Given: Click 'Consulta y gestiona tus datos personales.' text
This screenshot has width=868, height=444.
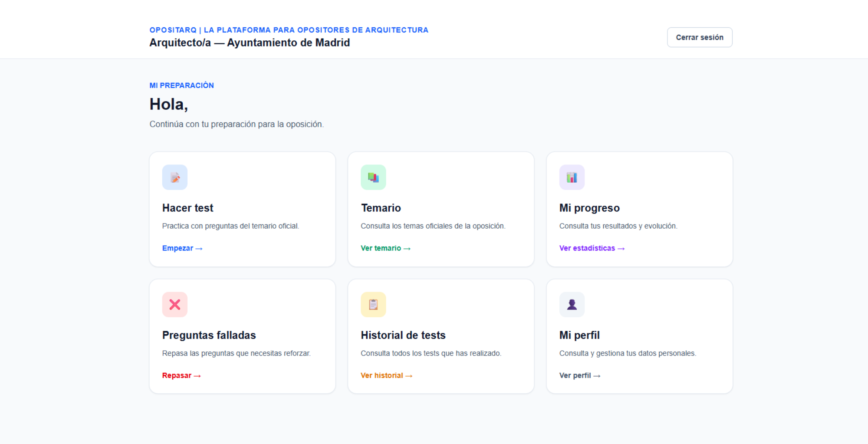Looking at the screenshot, I should click(628, 353).
